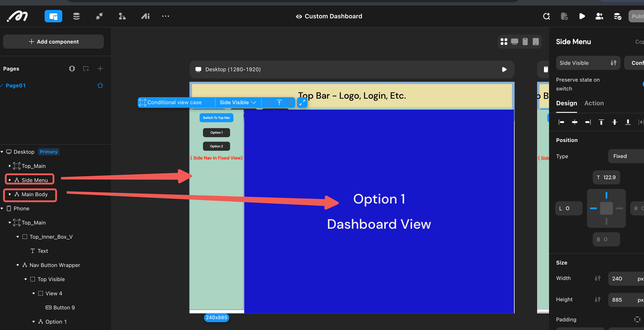This screenshot has height=330, width=644.
Task: Click the expand arrows icon beside conditional toolbar
Action: 302,102
